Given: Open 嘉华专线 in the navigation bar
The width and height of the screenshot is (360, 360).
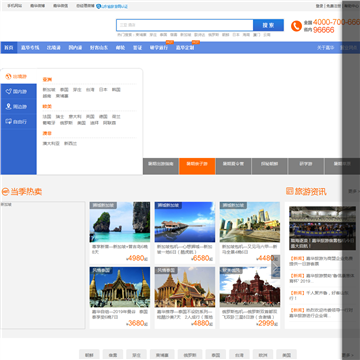Looking at the screenshot, I should pos(30,48).
